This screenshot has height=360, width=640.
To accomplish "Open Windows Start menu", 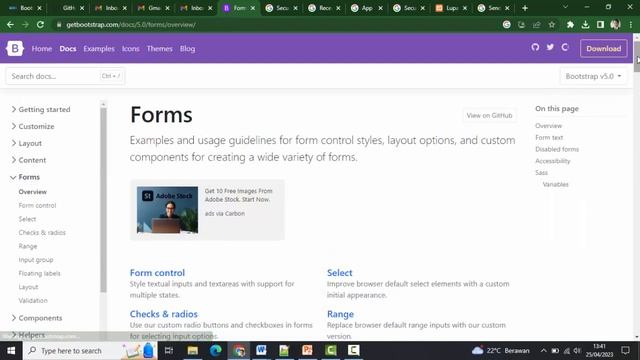I will coord(11,350).
